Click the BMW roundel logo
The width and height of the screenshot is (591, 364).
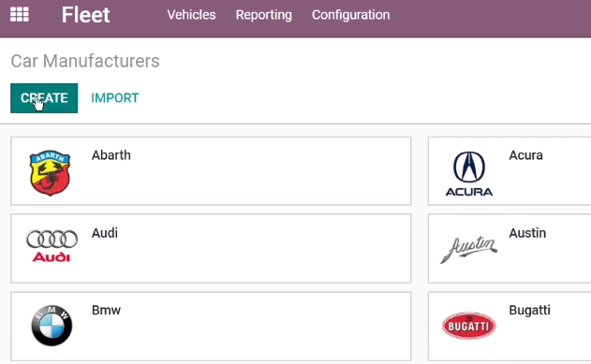pyautogui.click(x=52, y=326)
